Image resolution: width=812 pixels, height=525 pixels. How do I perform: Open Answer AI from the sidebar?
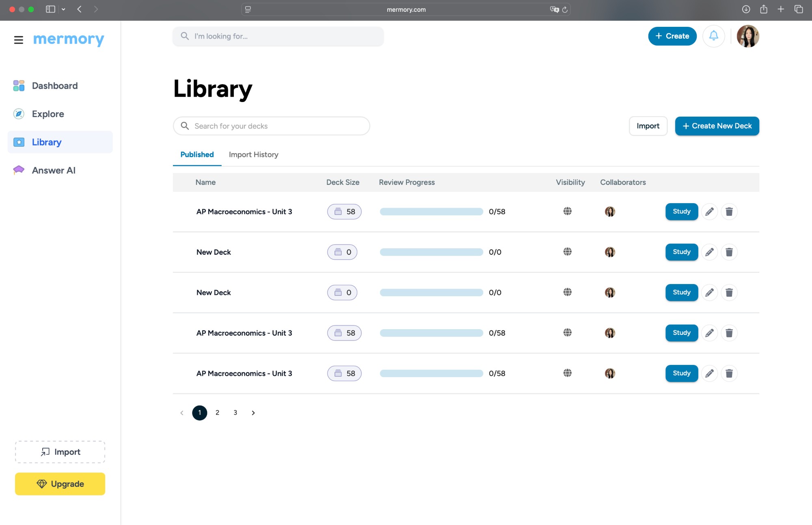[54, 170]
